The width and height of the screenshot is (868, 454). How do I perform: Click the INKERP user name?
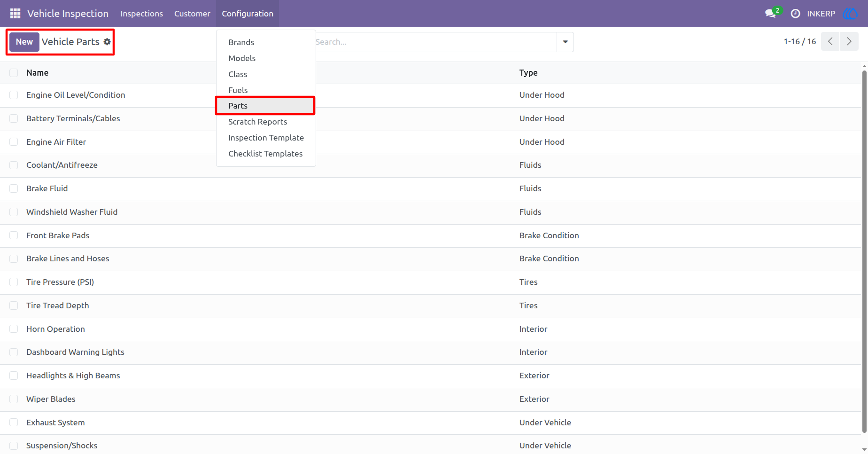821,14
